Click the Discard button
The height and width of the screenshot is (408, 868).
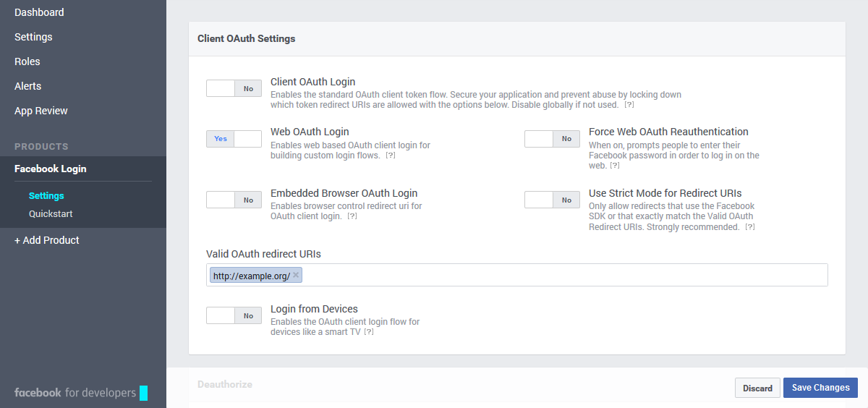pos(758,388)
